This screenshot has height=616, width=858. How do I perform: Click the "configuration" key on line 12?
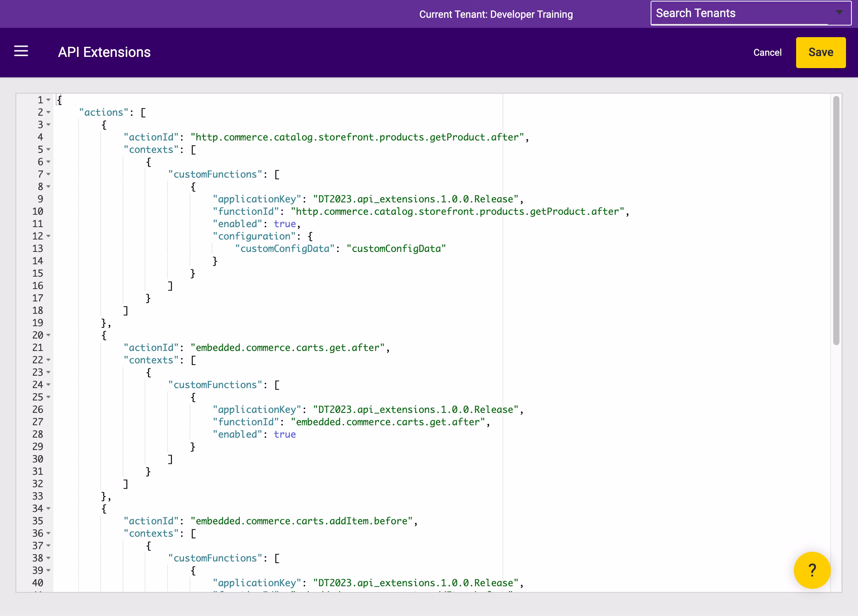[254, 236]
